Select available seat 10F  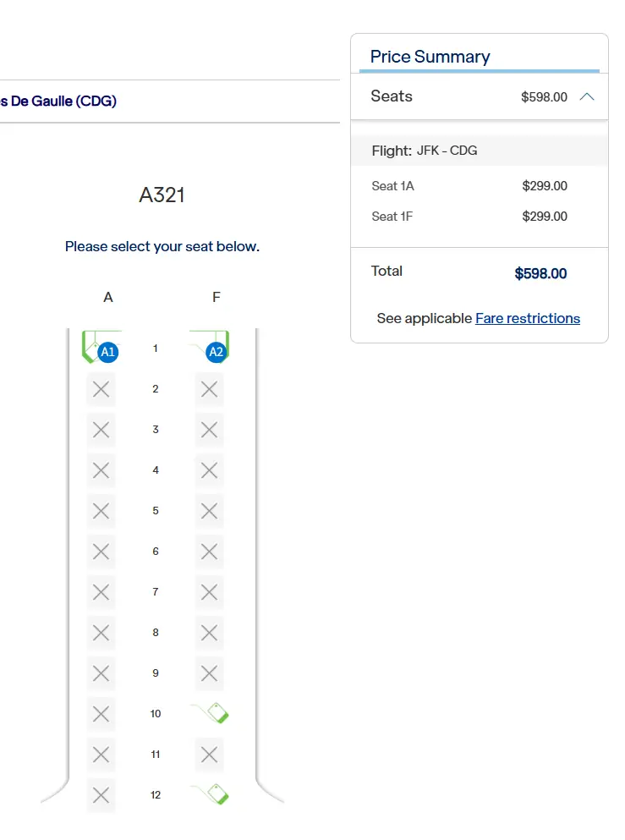coord(211,713)
